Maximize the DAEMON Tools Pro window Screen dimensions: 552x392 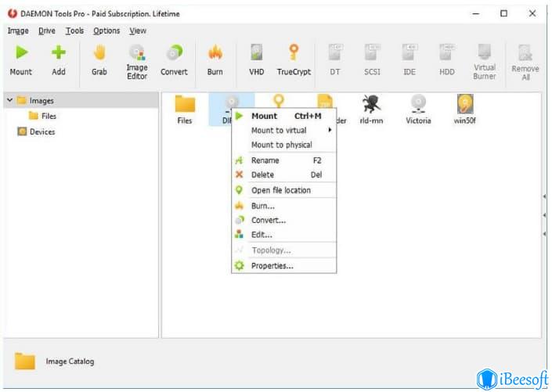click(x=503, y=14)
